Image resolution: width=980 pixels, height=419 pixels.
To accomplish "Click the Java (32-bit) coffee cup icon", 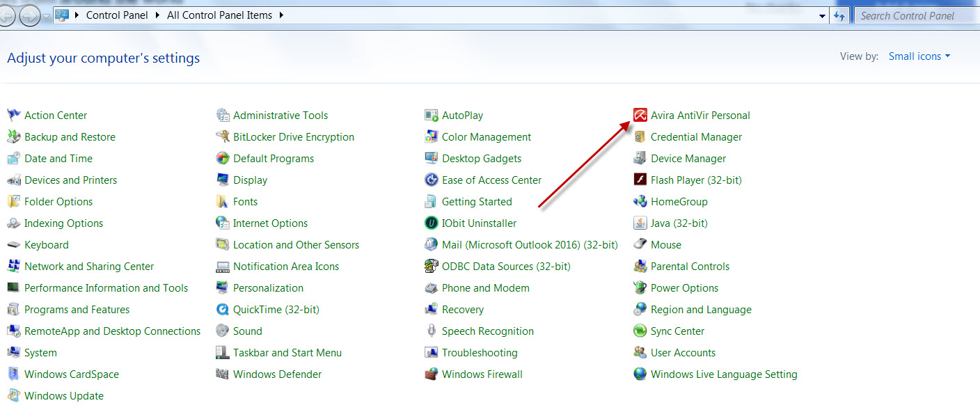I will (x=640, y=223).
